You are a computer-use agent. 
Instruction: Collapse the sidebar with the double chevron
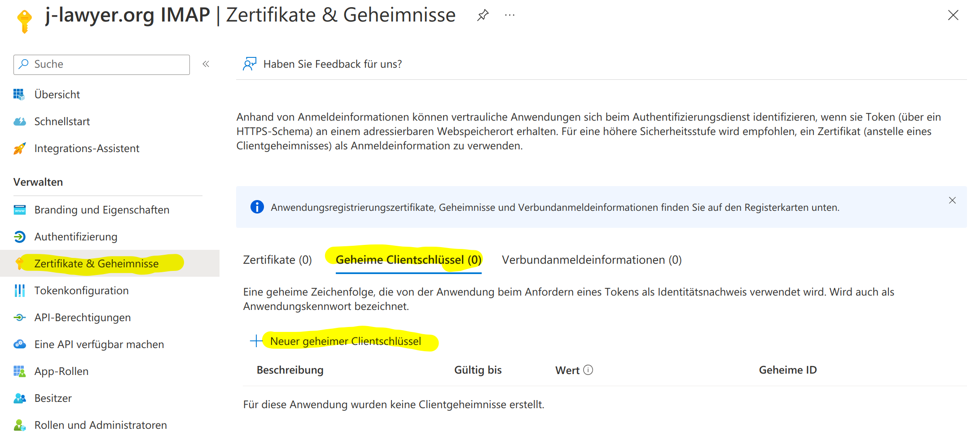(206, 64)
